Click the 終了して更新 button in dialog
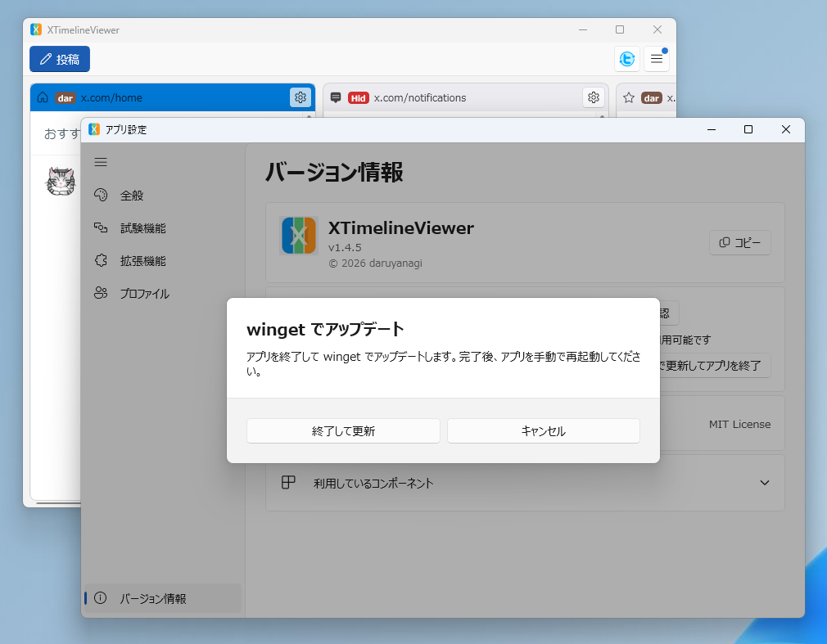This screenshot has height=644, width=827. click(343, 431)
